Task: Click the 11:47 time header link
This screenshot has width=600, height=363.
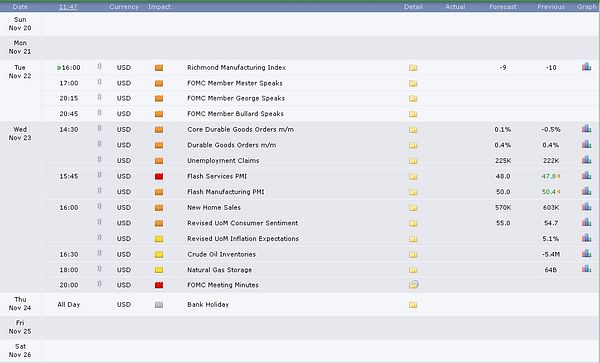Action: (68, 7)
